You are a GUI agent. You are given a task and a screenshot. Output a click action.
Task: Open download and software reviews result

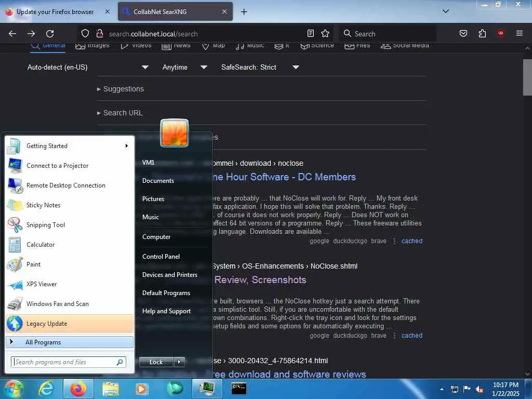click(289, 374)
